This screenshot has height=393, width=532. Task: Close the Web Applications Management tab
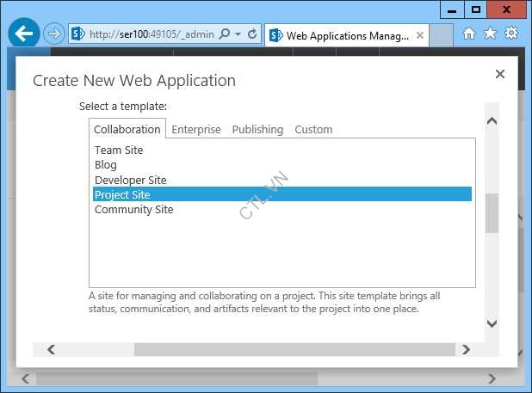(x=420, y=35)
